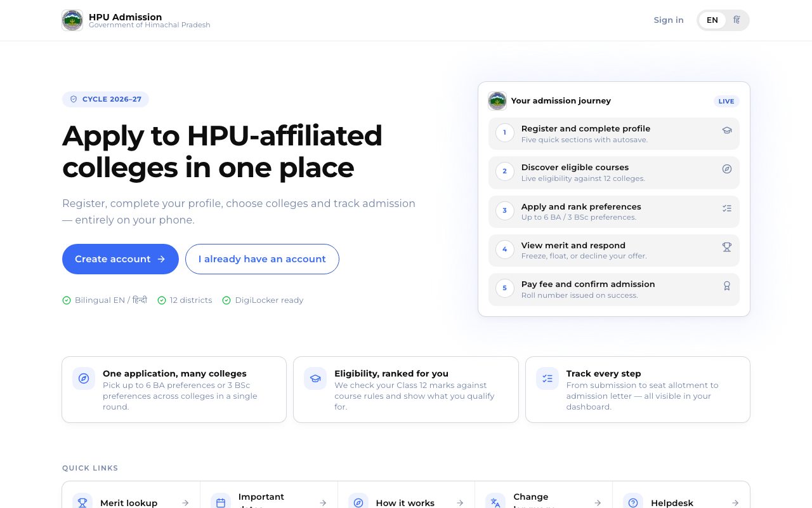Click the question mark icon beside Helpdesk
This screenshot has height=508, width=812.
click(633, 503)
